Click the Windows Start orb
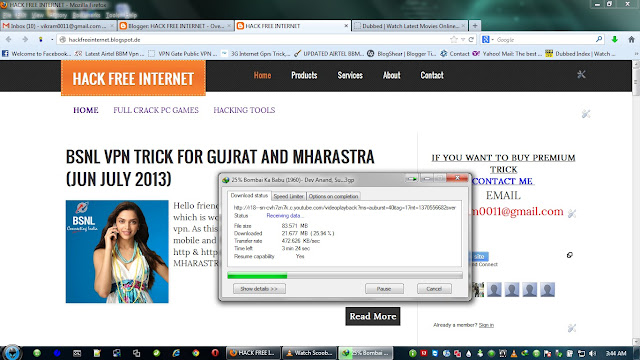 [x=11, y=353]
